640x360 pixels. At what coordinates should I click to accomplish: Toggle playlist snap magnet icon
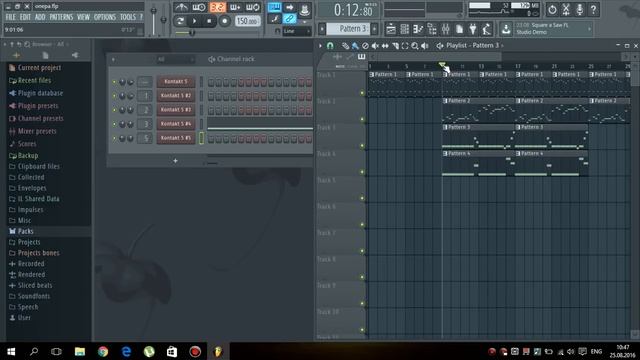pos(330,46)
